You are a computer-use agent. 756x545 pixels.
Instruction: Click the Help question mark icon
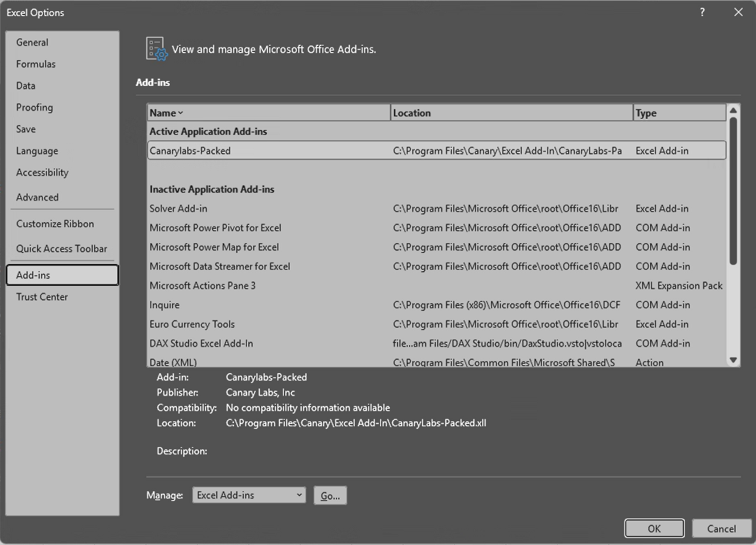click(x=702, y=13)
